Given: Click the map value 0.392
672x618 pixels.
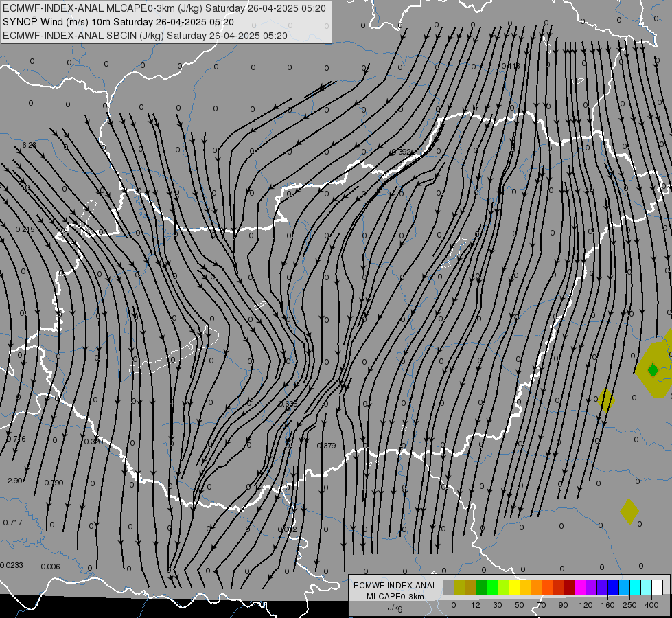Looking at the screenshot, I should pos(402,152).
